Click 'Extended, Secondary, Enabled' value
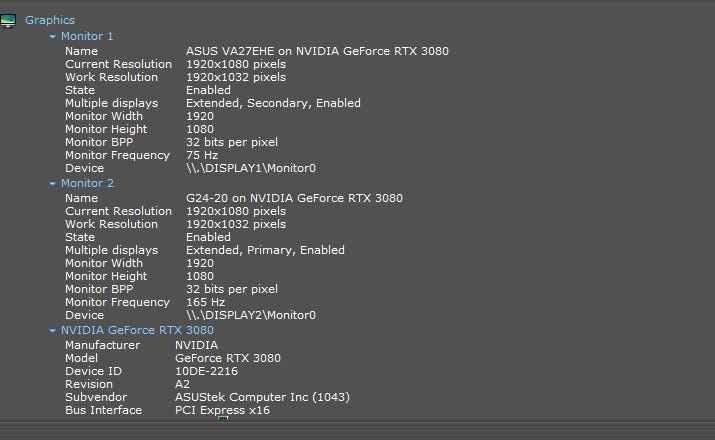This screenshot has height=440, width=715. (273, 103)
